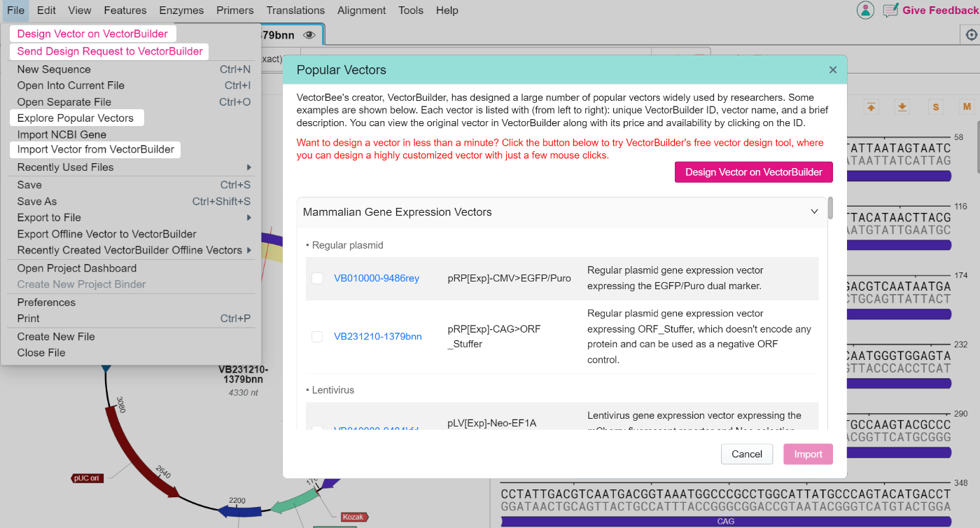
Task: Choose Import NCBI Gene menu item
Action: [x=131, y=134]
